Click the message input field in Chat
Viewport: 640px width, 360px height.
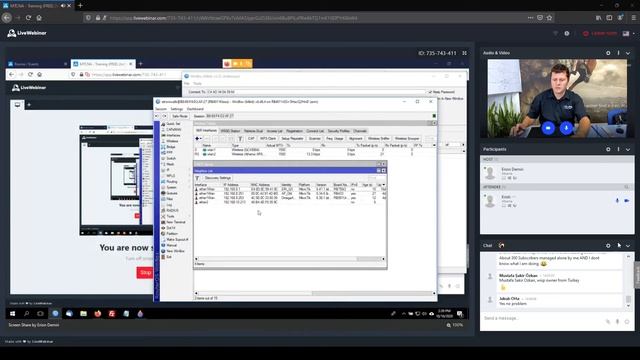click(x=543, y=318)
